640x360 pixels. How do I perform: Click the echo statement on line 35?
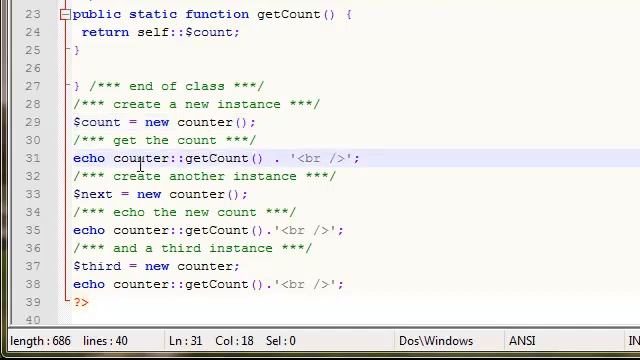[x=209, y=230]
